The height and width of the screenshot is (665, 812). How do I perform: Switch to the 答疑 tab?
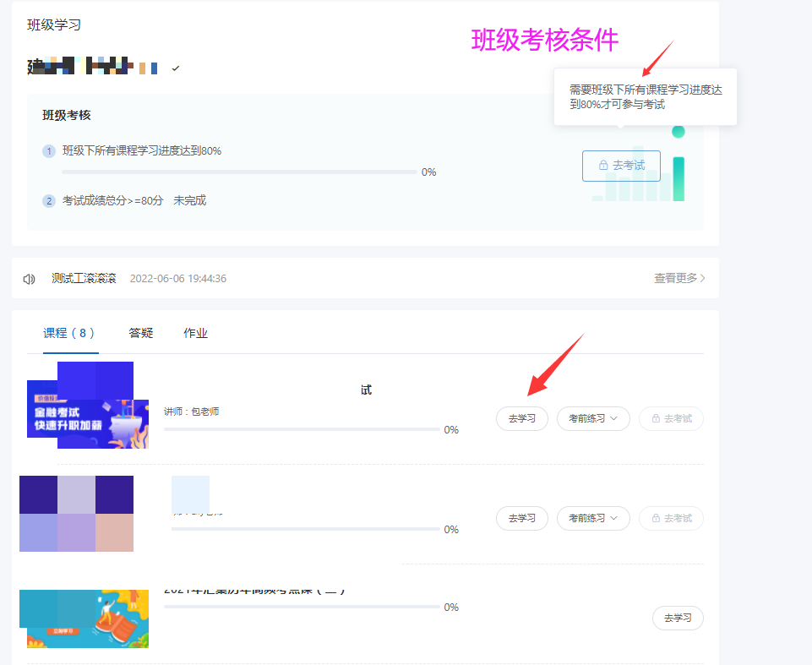pos(141,333)
